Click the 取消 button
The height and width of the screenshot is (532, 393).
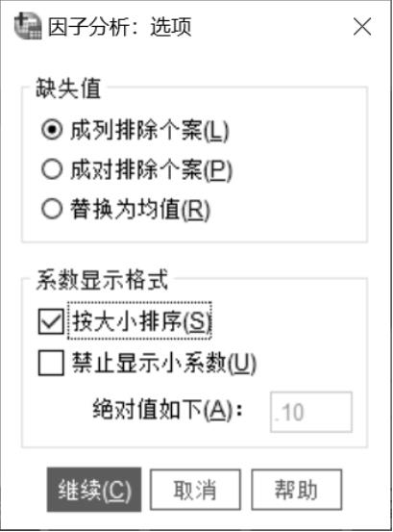pyautogui.click(x=195, y=490)
